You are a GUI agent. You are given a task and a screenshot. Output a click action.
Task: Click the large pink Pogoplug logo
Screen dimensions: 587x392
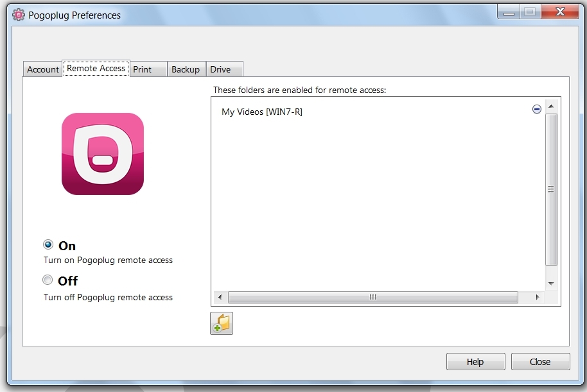pos(103,154)
